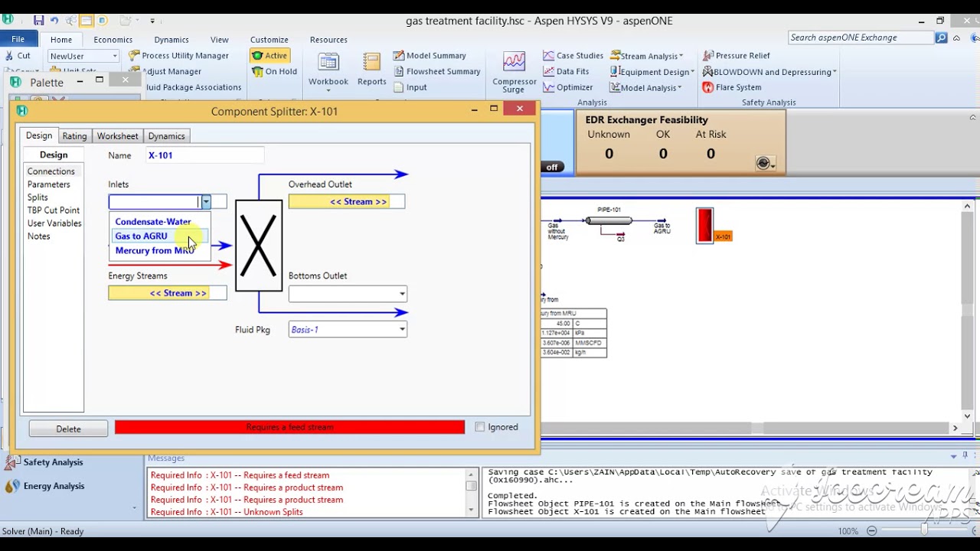Click the Undo arrow in quick access toolbar

(x=54, y=21)
